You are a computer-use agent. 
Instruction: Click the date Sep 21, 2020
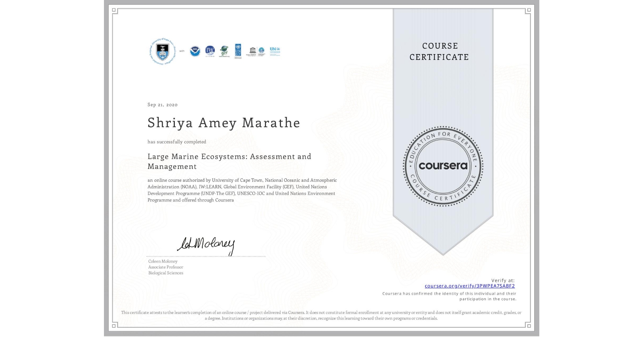coord(162,105)
